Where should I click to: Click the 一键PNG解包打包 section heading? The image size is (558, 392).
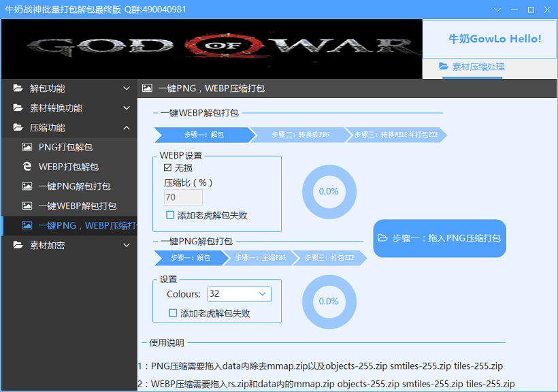[x=197, y=242]
